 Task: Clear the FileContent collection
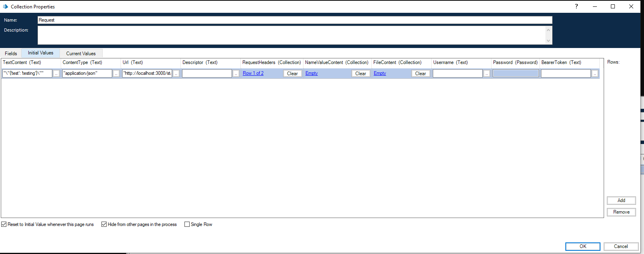point(420,73)
